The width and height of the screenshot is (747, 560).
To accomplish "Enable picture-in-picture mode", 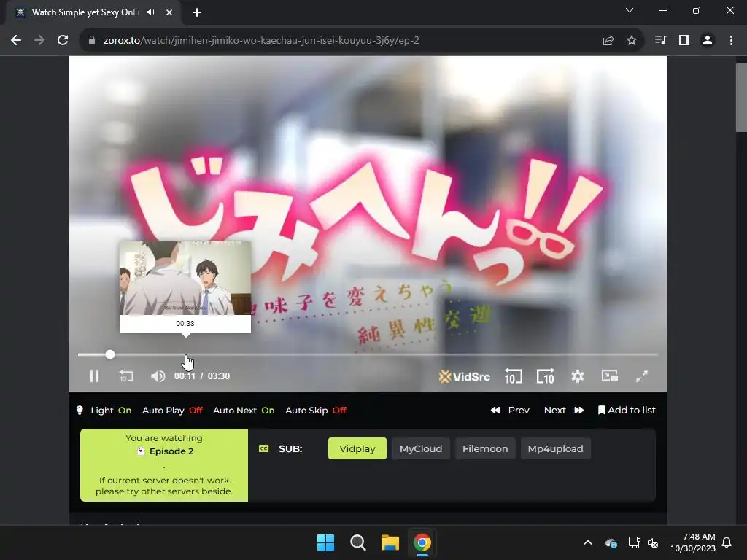I will click(x=610, y=376).
